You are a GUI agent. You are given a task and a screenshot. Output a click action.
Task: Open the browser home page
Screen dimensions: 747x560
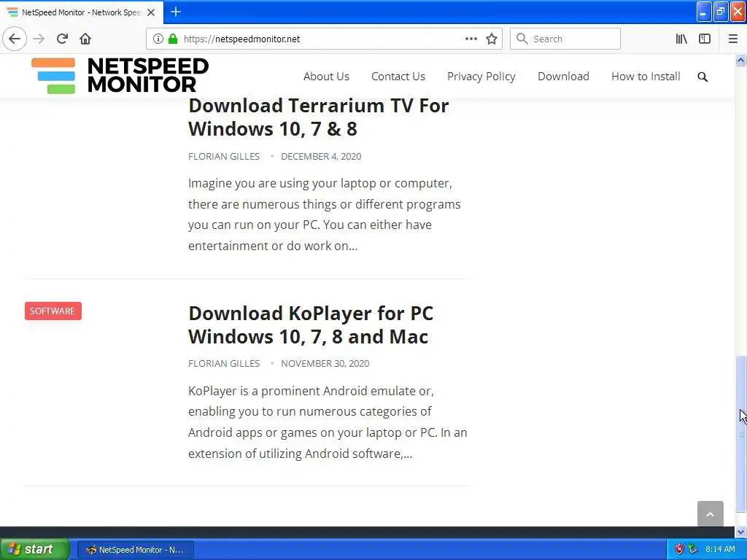click(x=85, y=39)
